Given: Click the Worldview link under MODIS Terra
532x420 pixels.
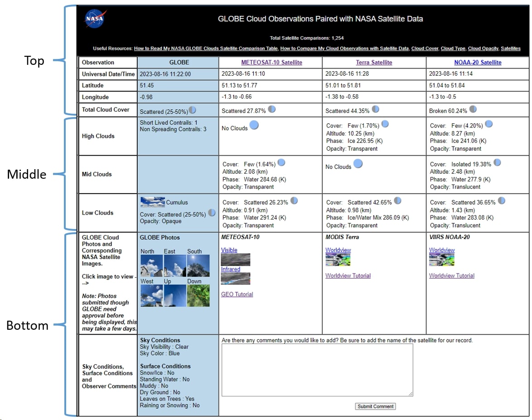Looking at the screenshot, I should coord(338,250).
